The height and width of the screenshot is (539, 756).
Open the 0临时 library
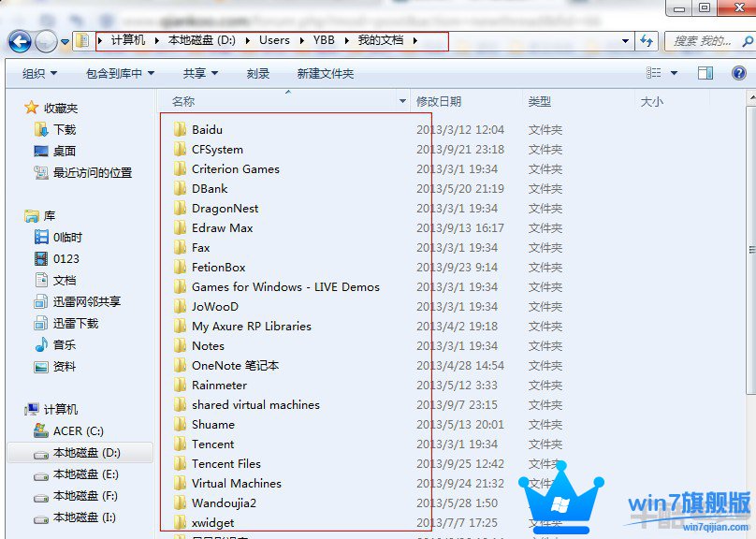point(58,237)
